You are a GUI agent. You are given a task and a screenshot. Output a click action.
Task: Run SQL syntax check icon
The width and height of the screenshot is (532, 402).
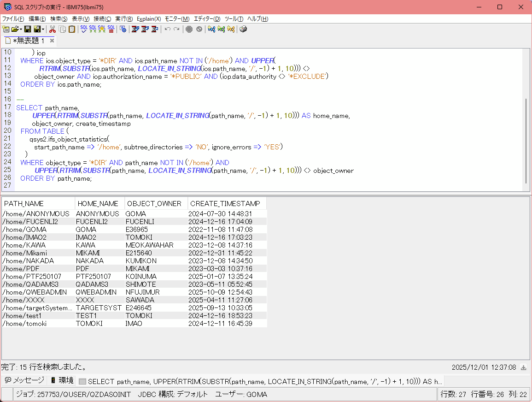click(83, 29)
